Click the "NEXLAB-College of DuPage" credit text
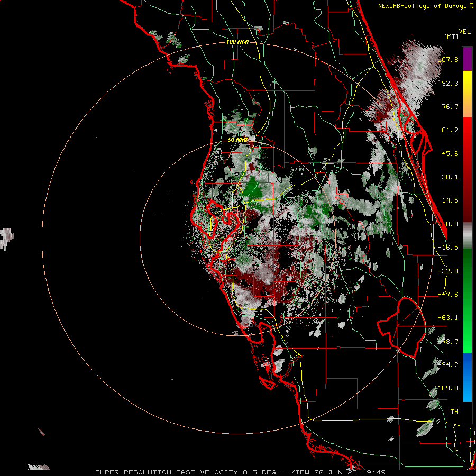Viewport: 476px width, 476px height. click(x=423, y=6)
